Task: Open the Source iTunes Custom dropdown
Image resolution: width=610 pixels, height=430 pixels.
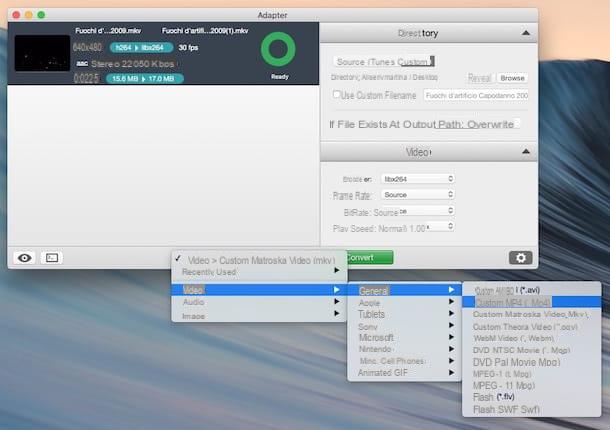Action: pos(384,61)
